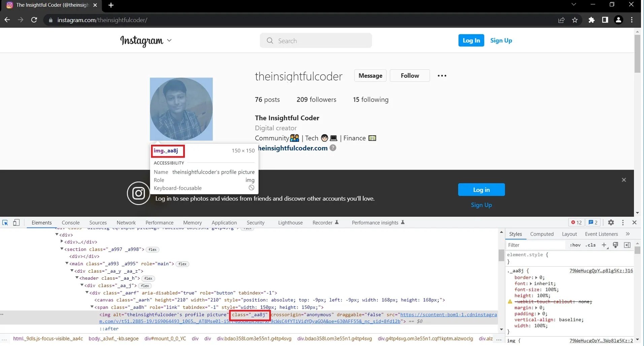Viewport: 644px width, 346px height.
Task: Switch to the Console tab
Action: [70, 222]
